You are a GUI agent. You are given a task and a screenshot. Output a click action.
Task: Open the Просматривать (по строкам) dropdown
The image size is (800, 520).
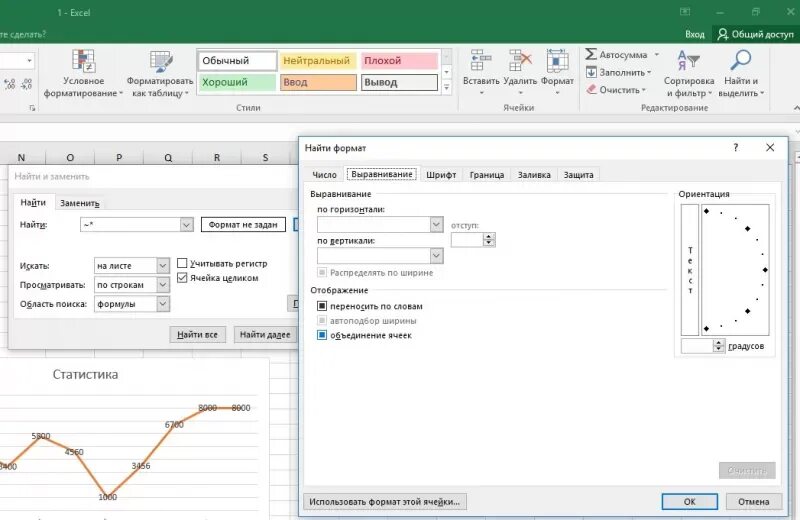tap(163, 284)
